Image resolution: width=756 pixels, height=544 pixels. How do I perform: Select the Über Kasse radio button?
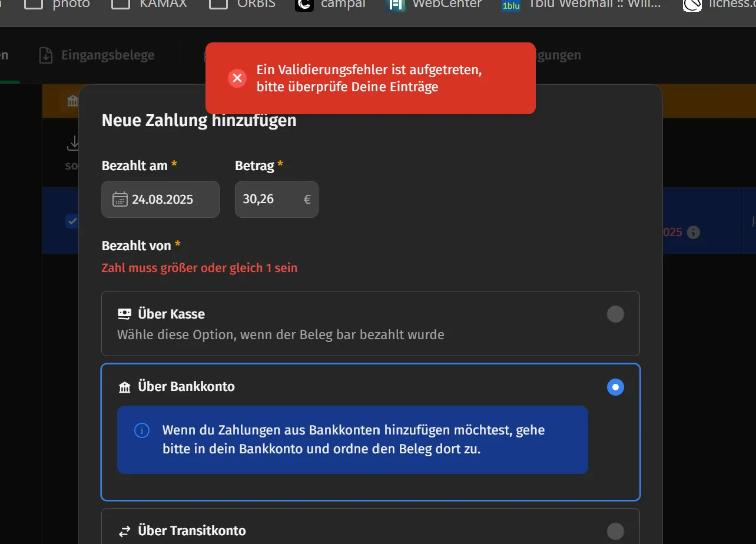pyautogui.click(x=615, y=314)
